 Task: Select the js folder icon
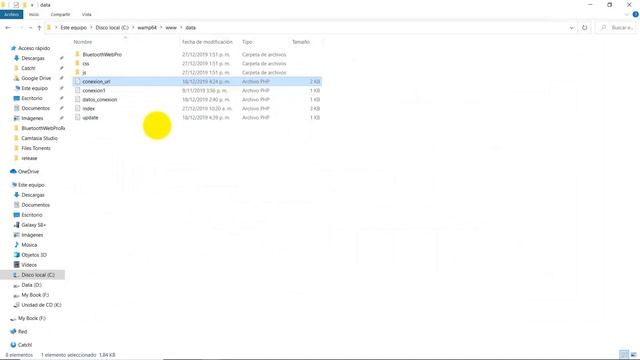(x=77, y=72)
